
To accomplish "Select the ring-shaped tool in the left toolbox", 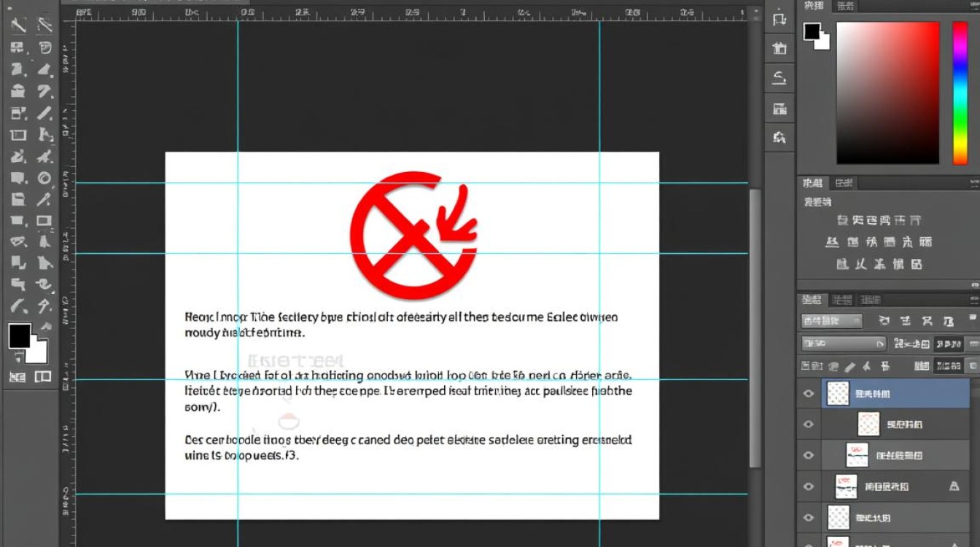I will (x=44, y=177).
